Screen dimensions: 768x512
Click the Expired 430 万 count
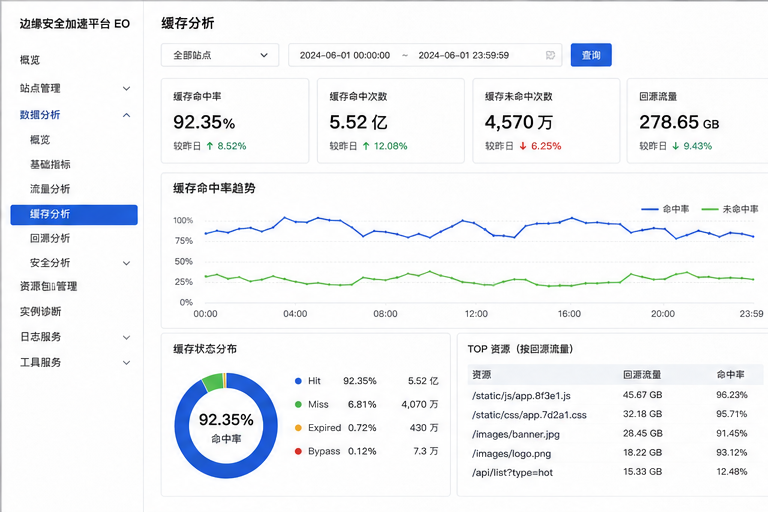coord(424,428)
